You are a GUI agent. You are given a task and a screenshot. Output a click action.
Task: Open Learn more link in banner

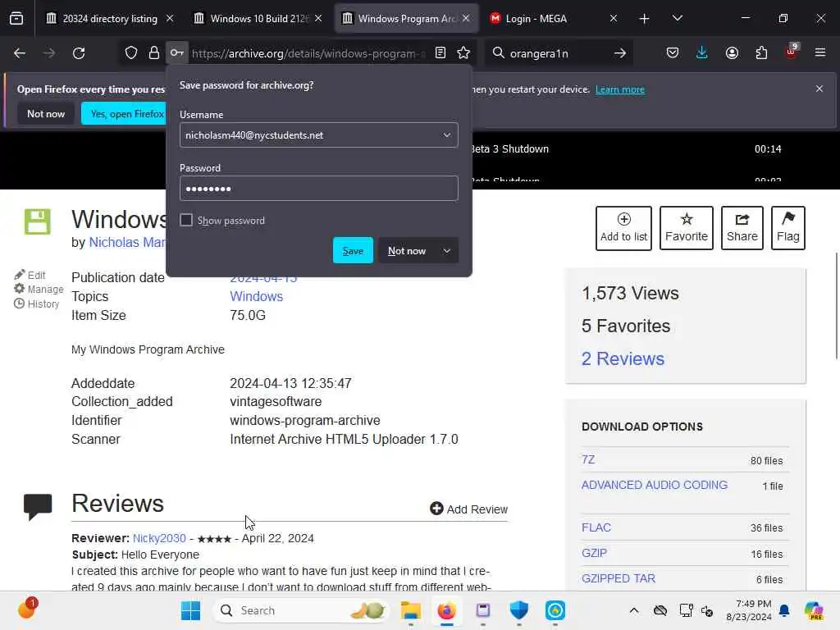click(x=620, y=89)
